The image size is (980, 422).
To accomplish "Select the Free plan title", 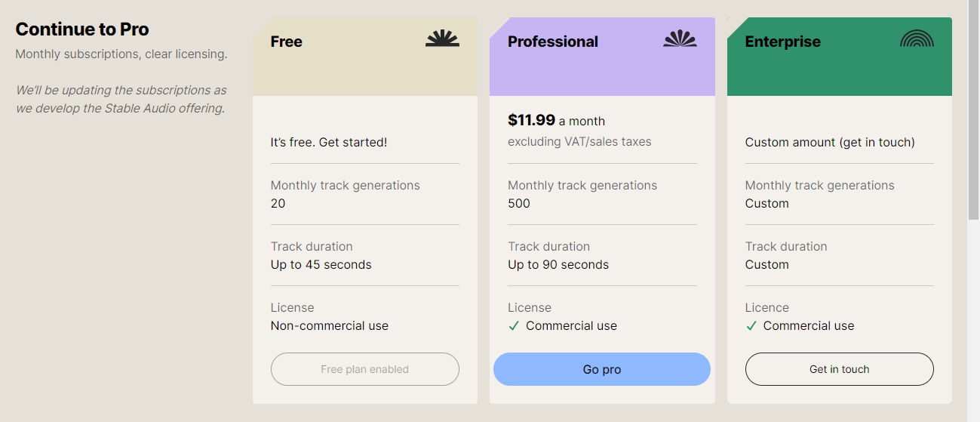I will click(287, 42).
